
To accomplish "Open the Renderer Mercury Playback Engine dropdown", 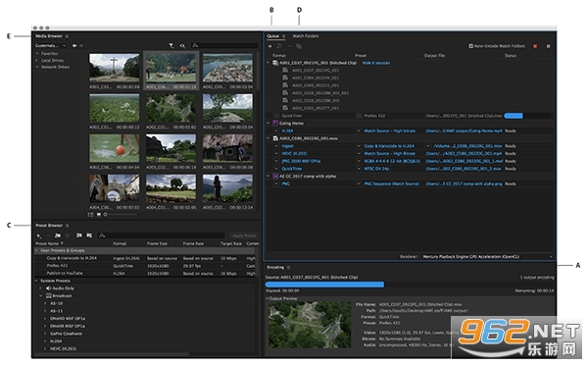I will 488,257.
